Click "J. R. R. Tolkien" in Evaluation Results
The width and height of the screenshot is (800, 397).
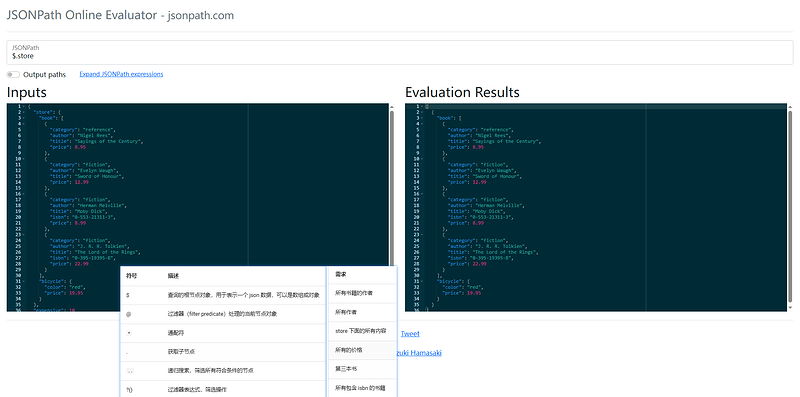coord(497,246)
